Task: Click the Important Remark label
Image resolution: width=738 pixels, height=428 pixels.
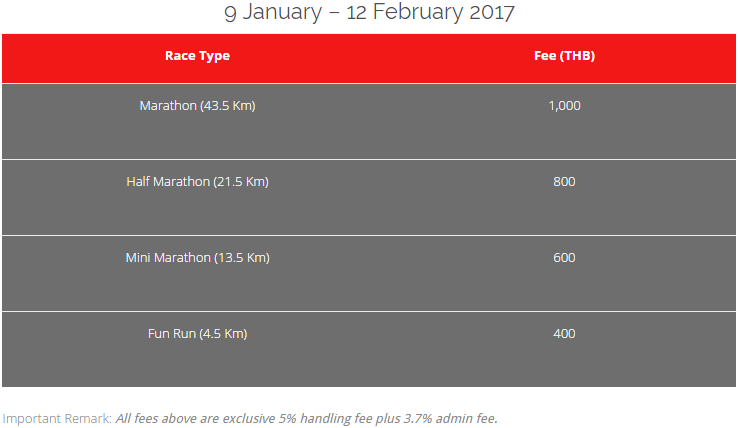Action: coord(57,419)
